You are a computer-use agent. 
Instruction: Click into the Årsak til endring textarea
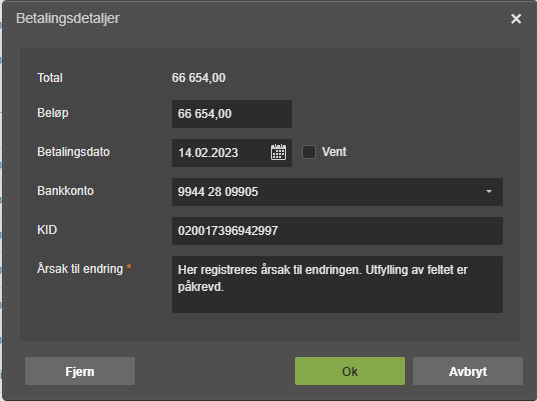(x=337, y=284)
